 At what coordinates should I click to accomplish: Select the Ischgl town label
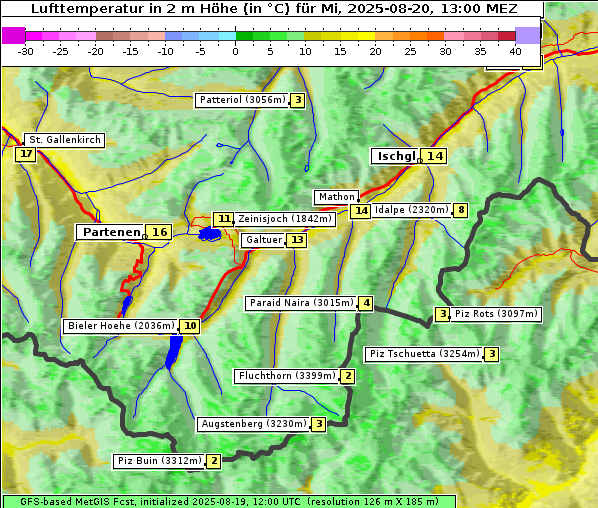pos(396,156)
